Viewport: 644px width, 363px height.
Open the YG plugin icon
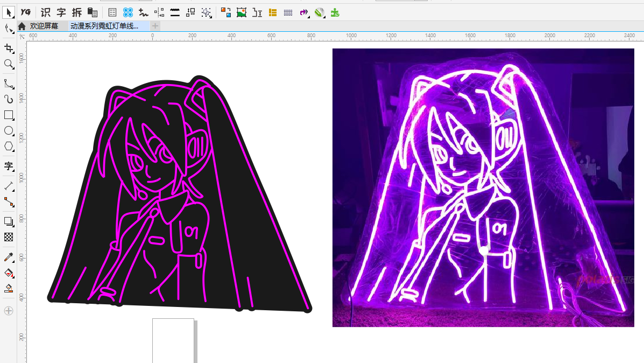click(25, 12)
